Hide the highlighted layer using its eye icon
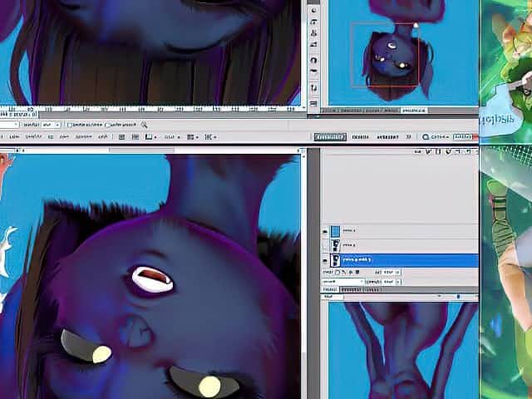This screenshot has width=532, height=399. coord(325,260)
